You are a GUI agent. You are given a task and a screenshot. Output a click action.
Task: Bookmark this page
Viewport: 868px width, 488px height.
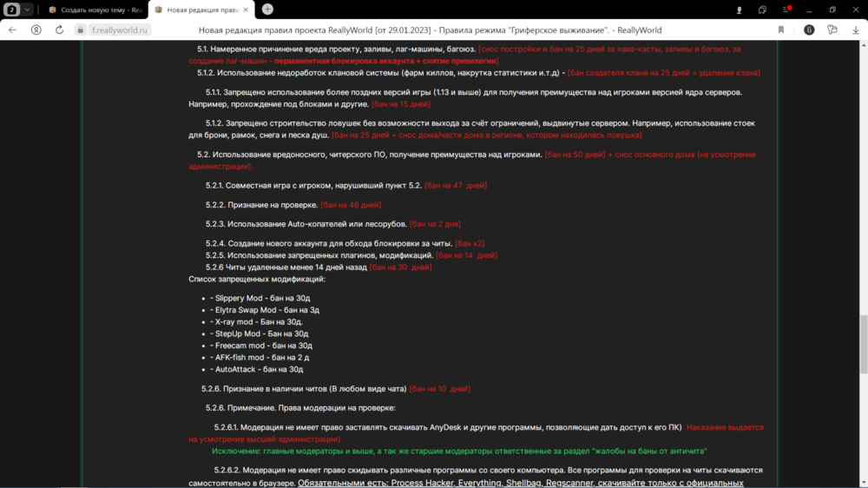(x=781, y=30)
